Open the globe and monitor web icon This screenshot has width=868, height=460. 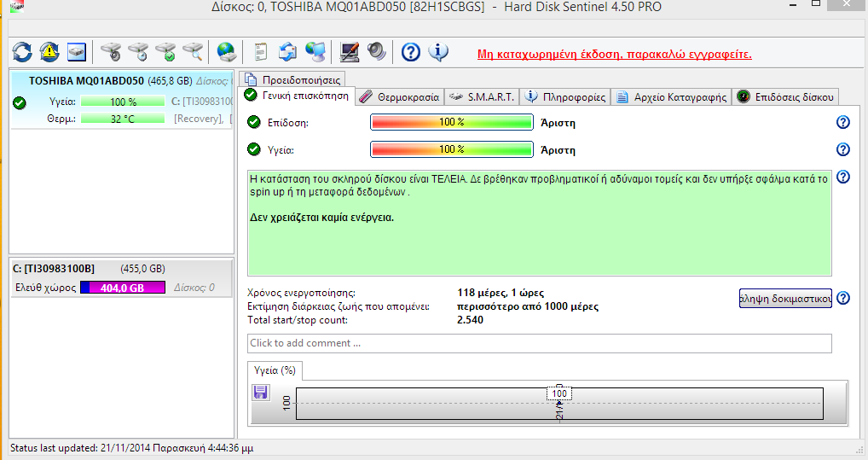tap(315, 52)
